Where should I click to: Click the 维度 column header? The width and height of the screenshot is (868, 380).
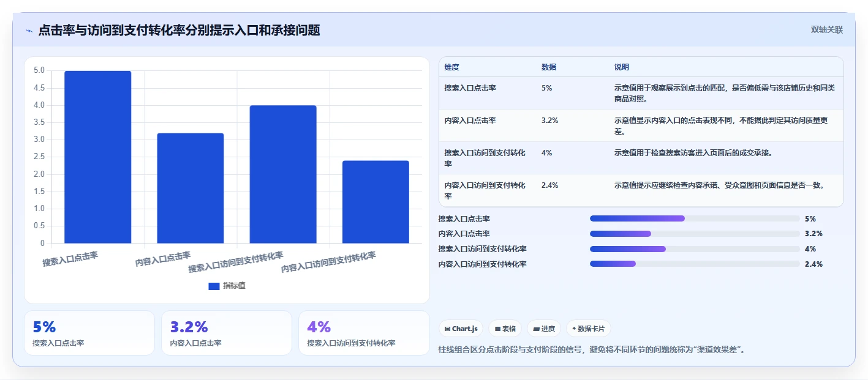click(x=452, y=67)
